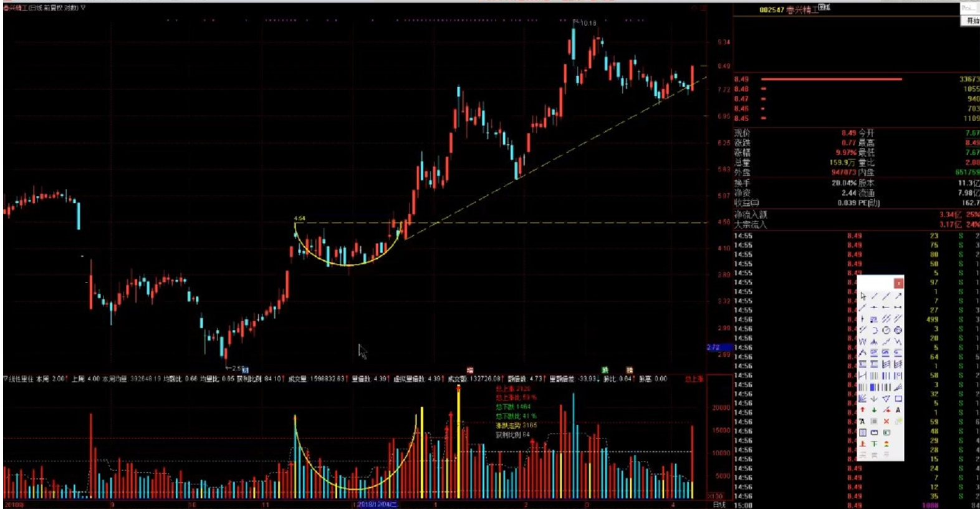The width and height of the screenshot is (980, 509).
Task: Open the chart title dropdown arrow
Action: tap(83, 8)
